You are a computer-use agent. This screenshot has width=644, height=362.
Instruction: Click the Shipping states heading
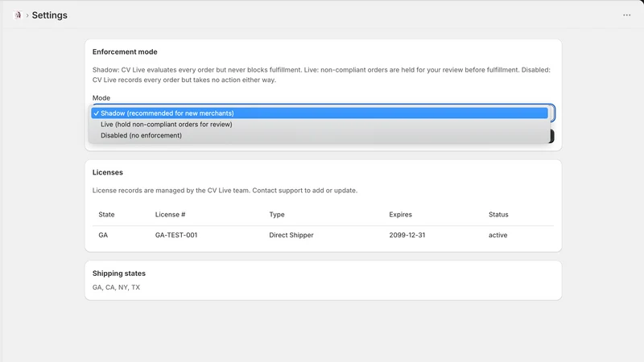coord(118,274)
